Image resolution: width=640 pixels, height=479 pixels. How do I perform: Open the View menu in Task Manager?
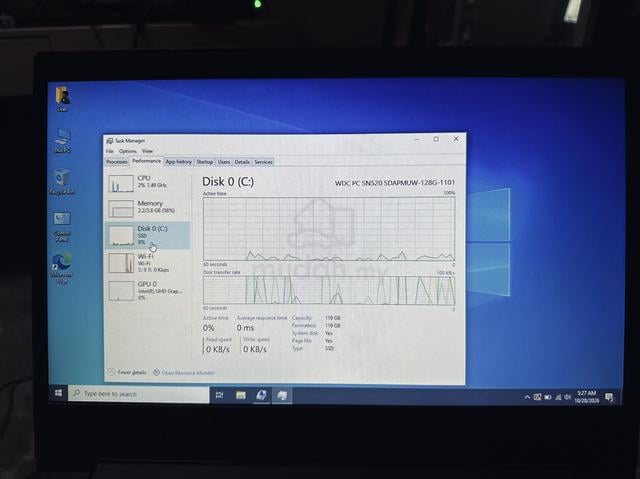pyautogui.click(x=147, y=151)
